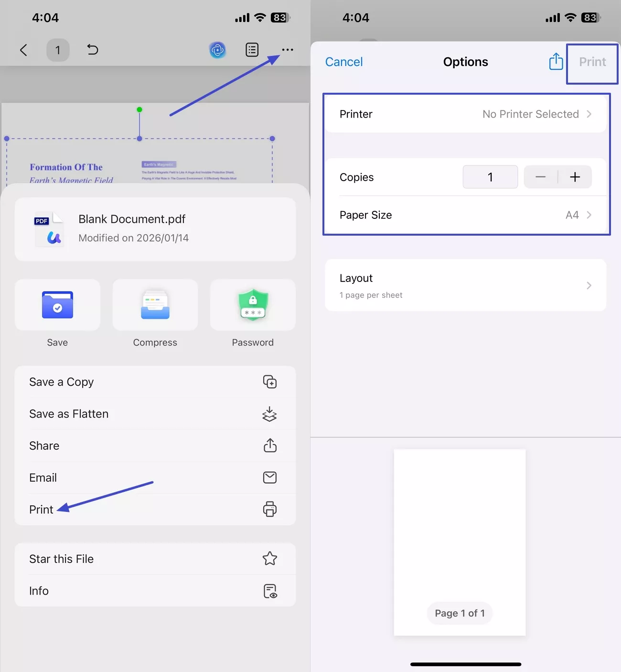Tap the Options title in the print sheet

point(466,62)
